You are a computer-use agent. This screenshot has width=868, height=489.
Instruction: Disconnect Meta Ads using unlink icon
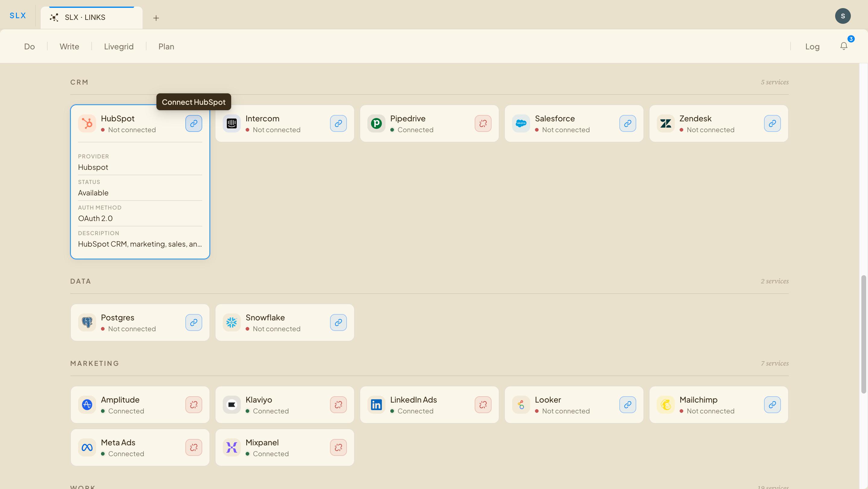coord(193,447)
